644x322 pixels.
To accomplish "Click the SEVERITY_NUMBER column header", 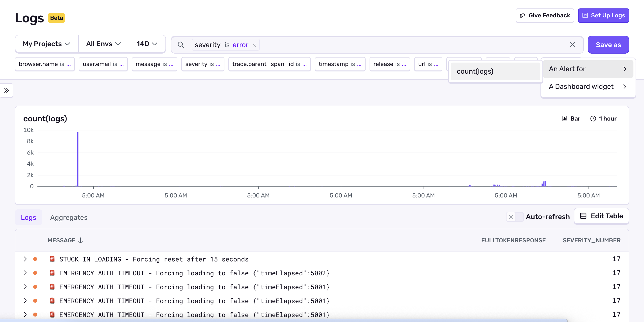I will (x=591, y=241).
